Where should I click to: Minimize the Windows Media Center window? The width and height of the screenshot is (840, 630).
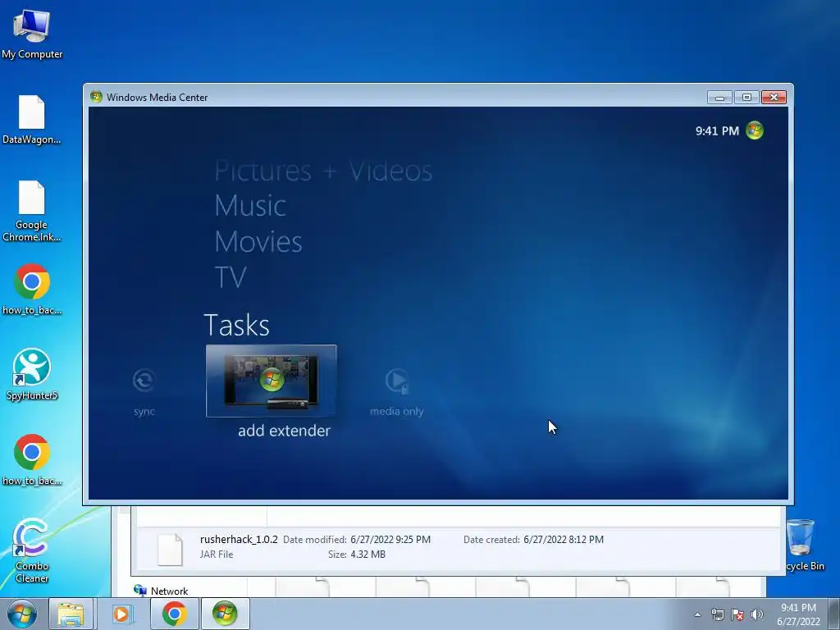click(x=719, y=97)
